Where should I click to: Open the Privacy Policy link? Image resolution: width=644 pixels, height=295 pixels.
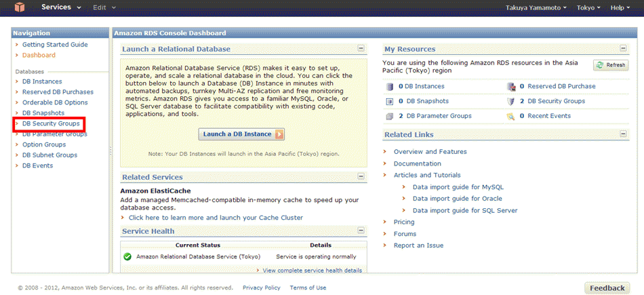pos(262,288)
